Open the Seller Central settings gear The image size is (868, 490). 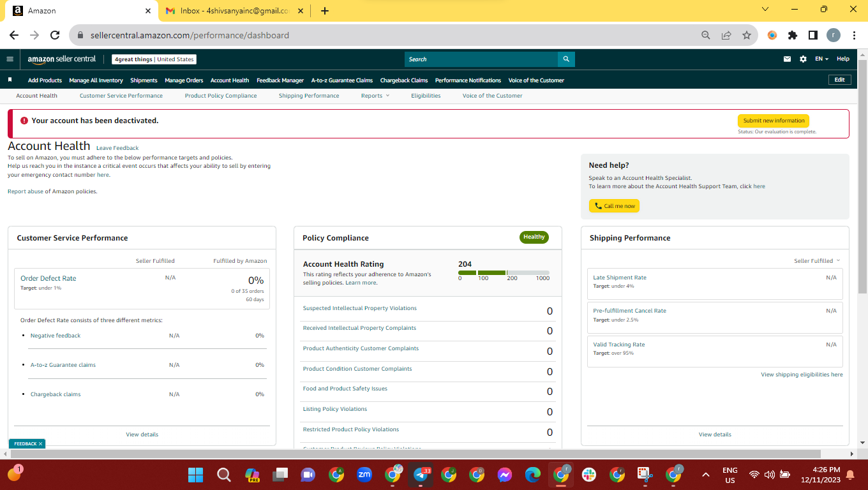tap(803, 59)
